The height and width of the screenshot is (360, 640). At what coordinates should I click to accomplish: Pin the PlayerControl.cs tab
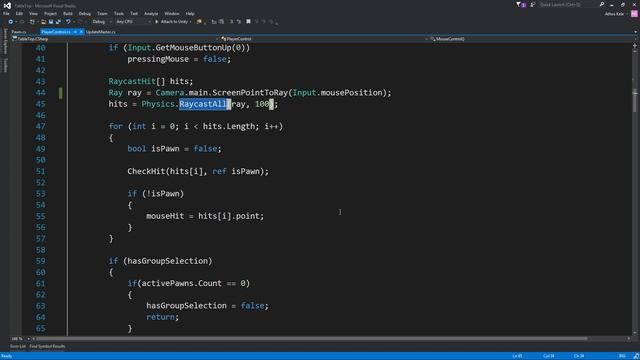point(75,32)
